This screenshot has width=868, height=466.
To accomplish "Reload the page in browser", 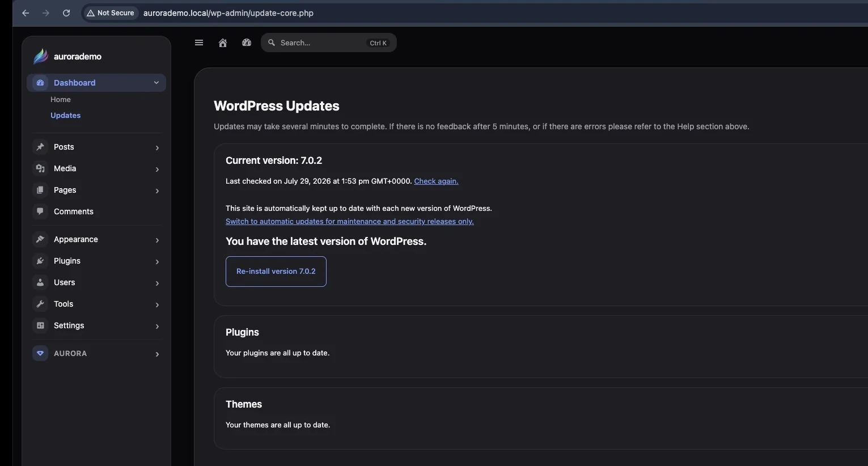I will (66, 12).
